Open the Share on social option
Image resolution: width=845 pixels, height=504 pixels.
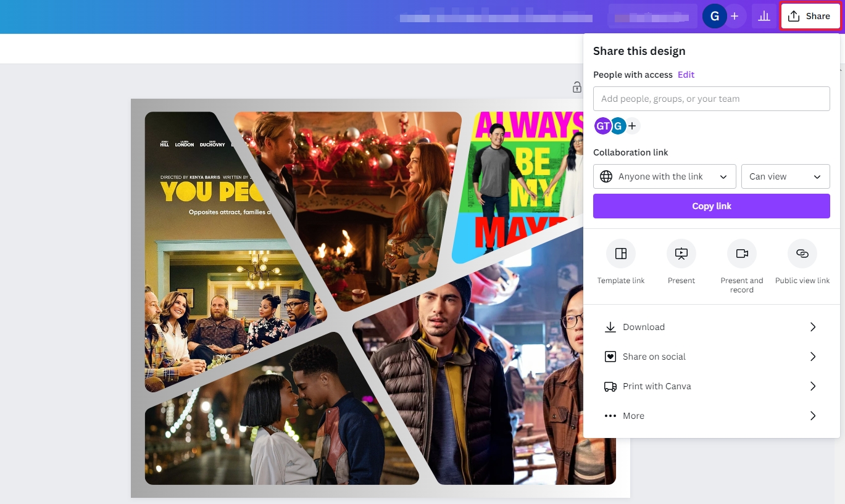pos(711,357)
